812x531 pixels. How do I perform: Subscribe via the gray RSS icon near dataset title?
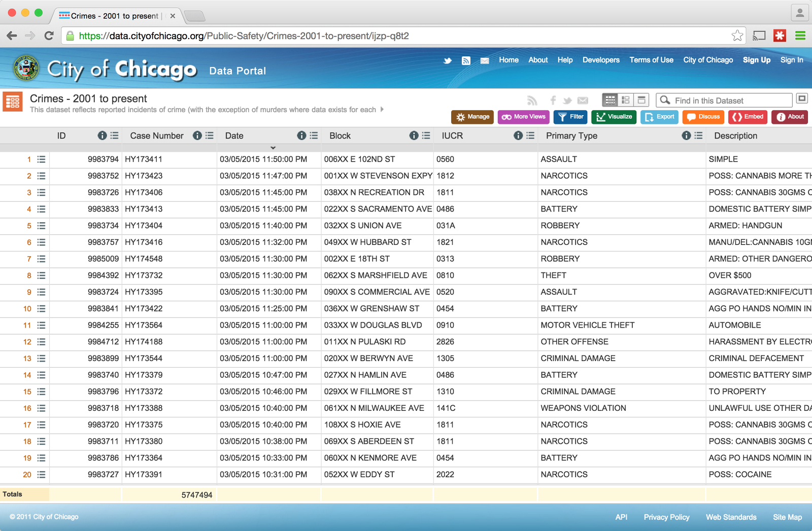(532, 100)
